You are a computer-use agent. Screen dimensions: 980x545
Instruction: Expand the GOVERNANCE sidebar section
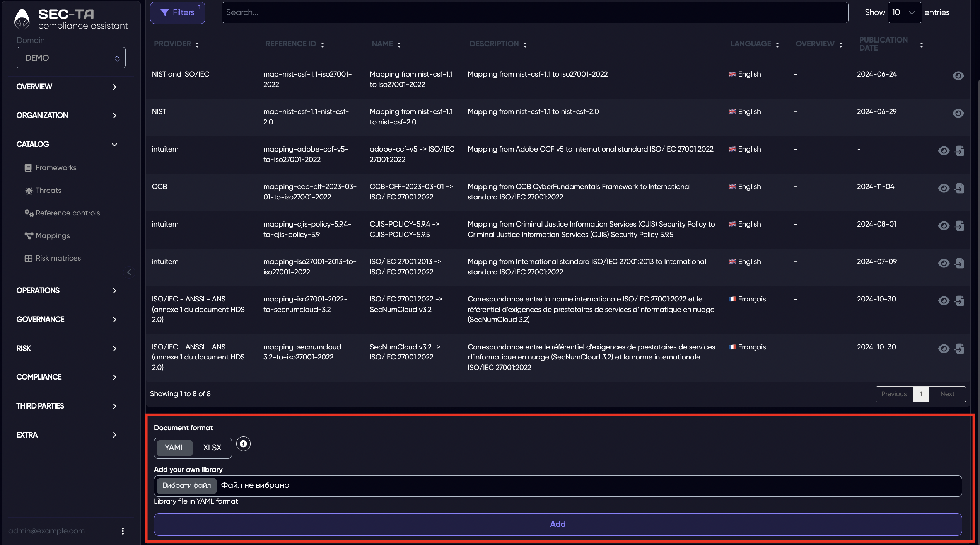67,319
